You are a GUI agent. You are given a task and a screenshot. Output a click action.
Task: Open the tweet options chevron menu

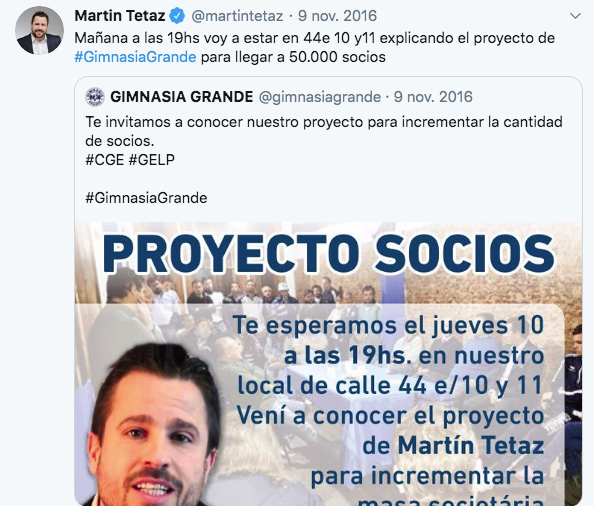(575, 16)
